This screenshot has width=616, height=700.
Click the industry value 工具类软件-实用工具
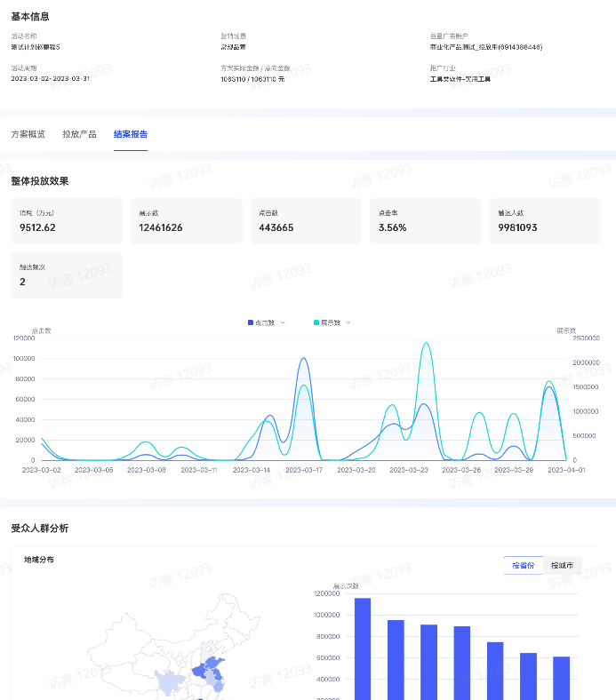click(x=460, y=79)
